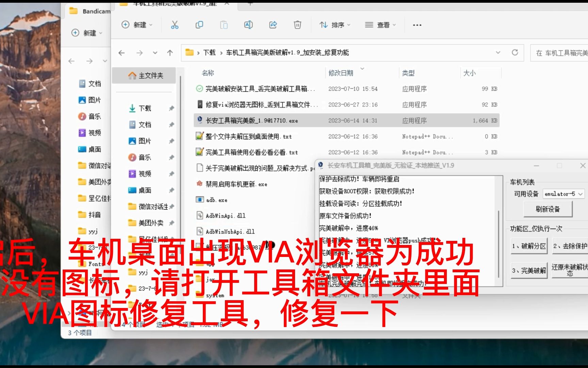Open 视频 in back window's sidebar
The height and width of the screenshot is (368, 588).
[x=90, y=133]
